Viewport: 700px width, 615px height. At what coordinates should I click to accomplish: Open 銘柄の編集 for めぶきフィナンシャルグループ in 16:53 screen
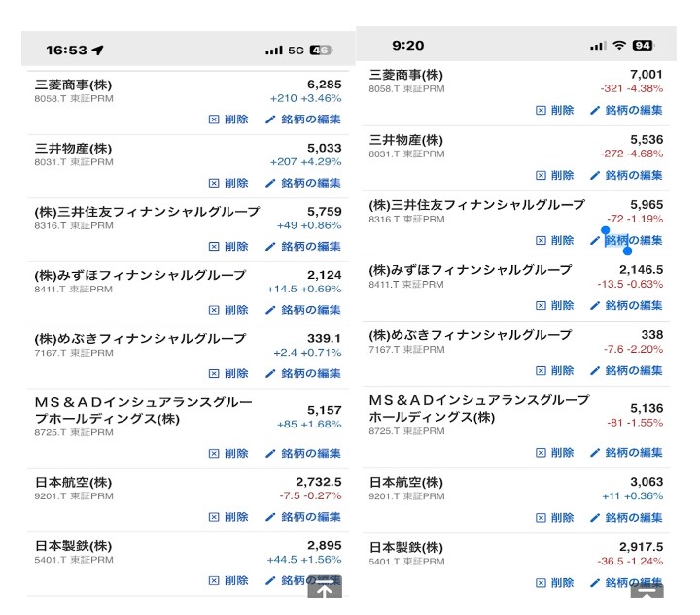[311, 373]
